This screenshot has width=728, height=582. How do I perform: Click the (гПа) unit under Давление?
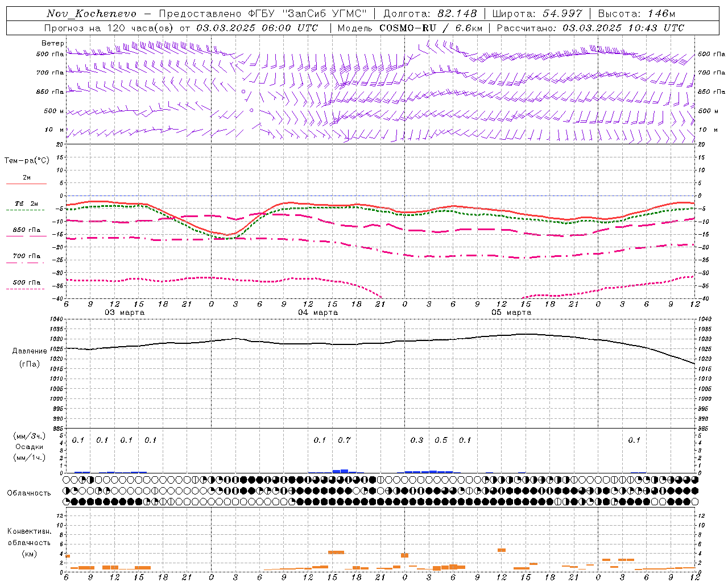[30, 364]
